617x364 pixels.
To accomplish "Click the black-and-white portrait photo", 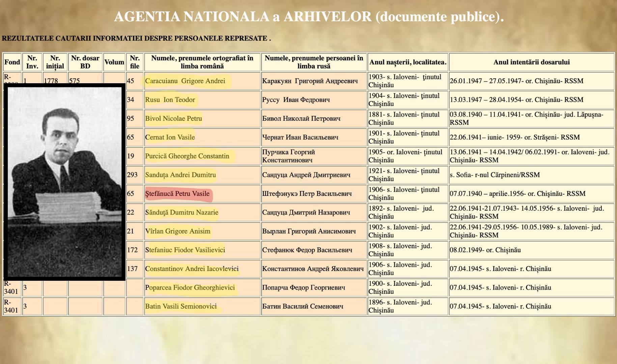I will point(64,182).
